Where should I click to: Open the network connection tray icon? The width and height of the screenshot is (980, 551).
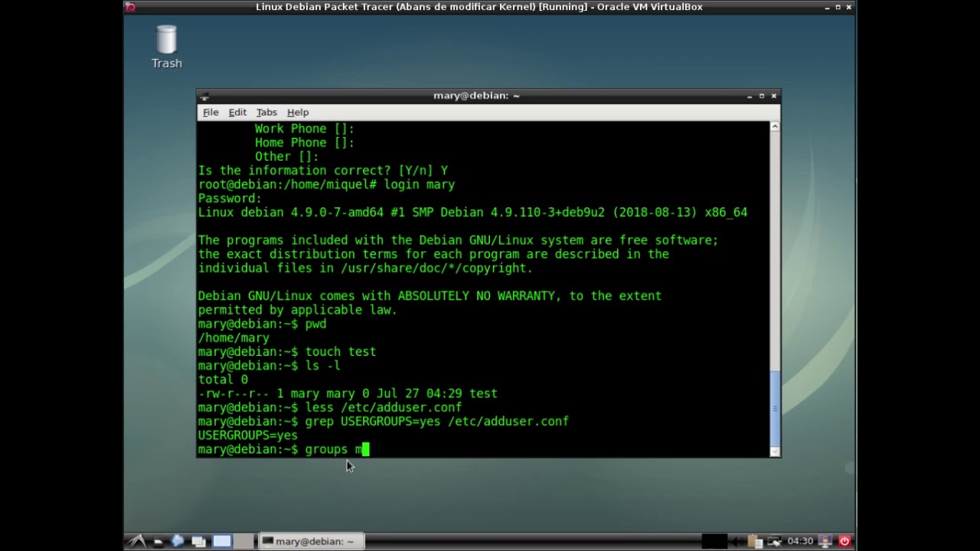tap(775, 541)
